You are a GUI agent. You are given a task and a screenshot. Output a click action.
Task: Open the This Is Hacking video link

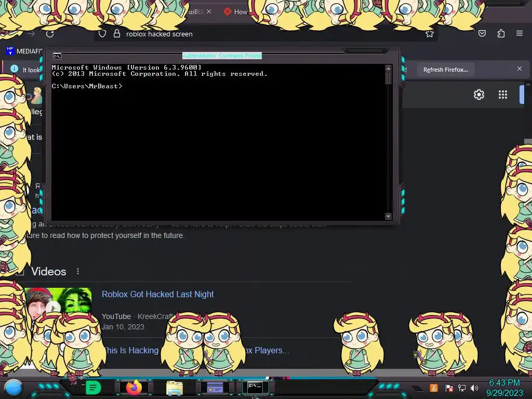[131, 350]
